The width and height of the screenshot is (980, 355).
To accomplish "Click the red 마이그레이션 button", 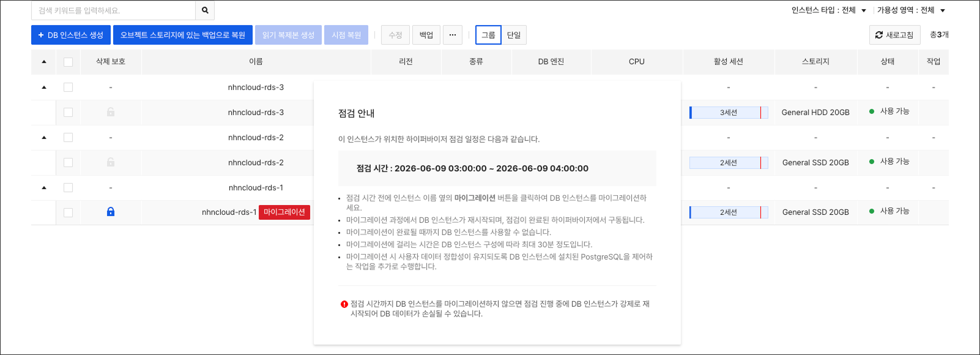I will click(x=284, y=212).
